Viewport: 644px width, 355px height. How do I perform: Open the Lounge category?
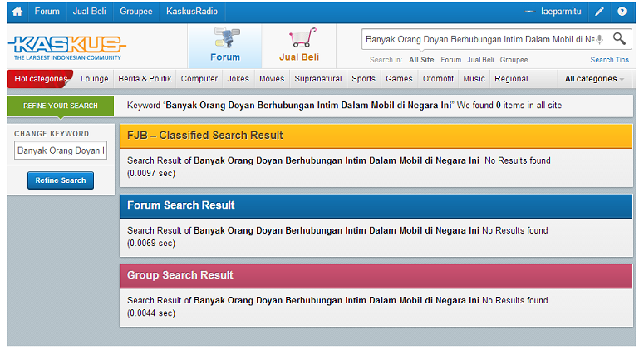pyautogui.click(x=95, y=79)
